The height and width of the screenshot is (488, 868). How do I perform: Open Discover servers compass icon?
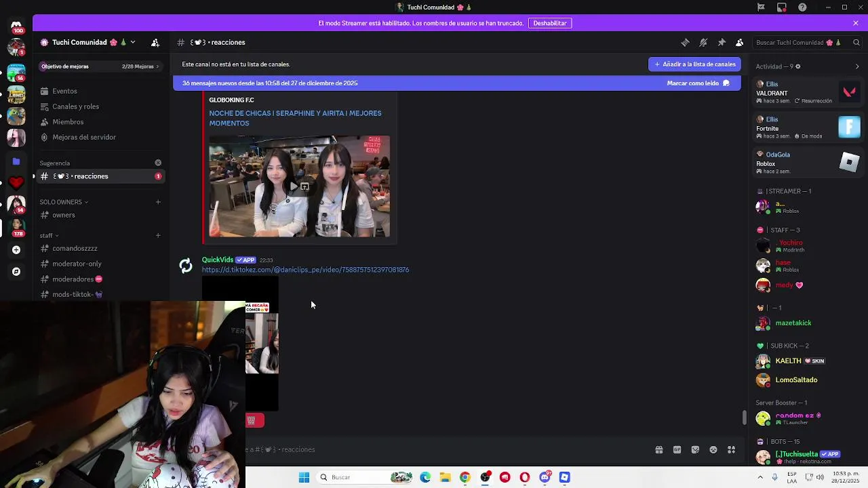tap(16, 272)
